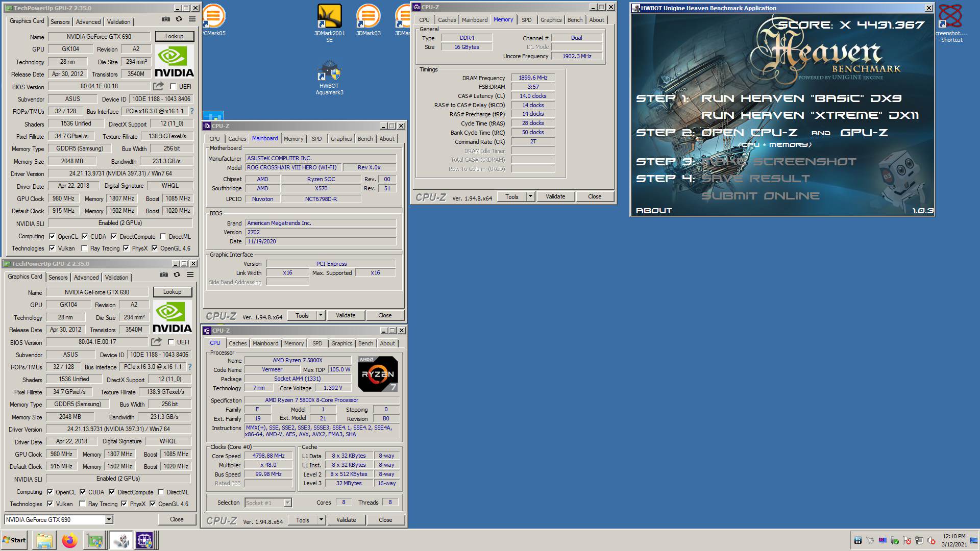
Task: Expand Tools dropdown arrow in CPU-Z Memory window
Action: coord(530,196)
